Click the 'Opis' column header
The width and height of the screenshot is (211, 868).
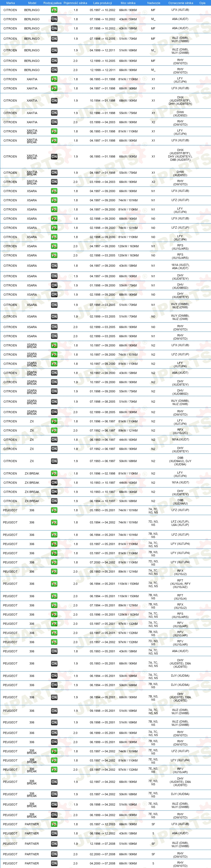202,3
